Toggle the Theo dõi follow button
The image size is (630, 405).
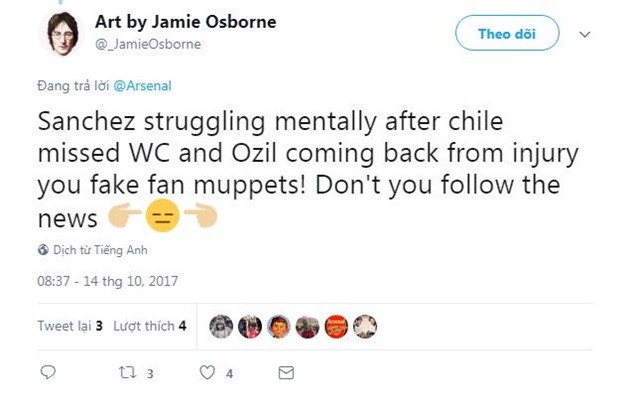tap(506, 33)
